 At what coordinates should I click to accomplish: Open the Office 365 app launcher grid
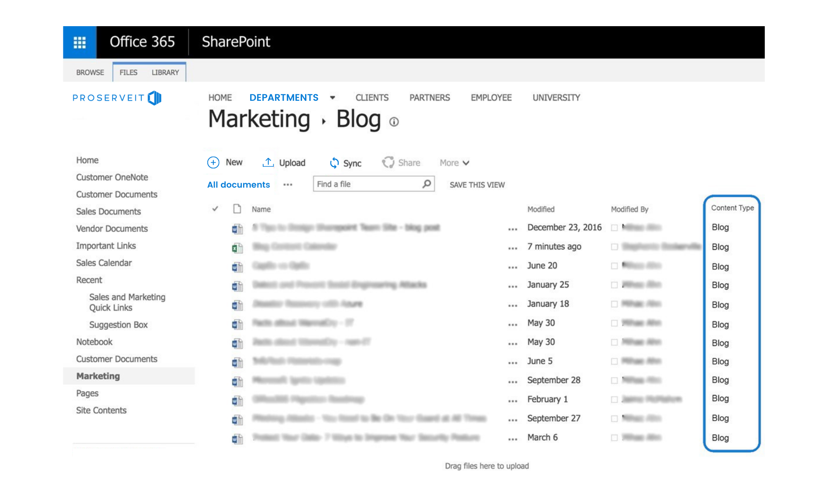coord(79,42)
